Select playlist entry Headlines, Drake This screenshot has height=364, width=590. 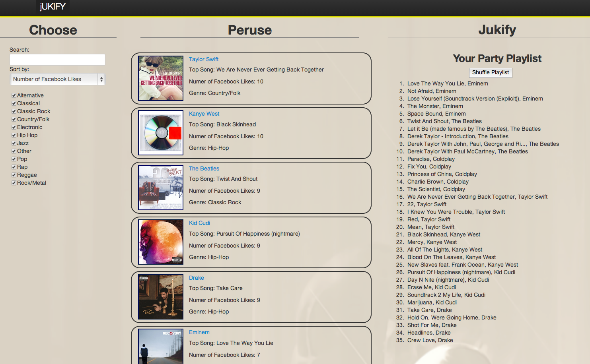(x=429, y=333)
